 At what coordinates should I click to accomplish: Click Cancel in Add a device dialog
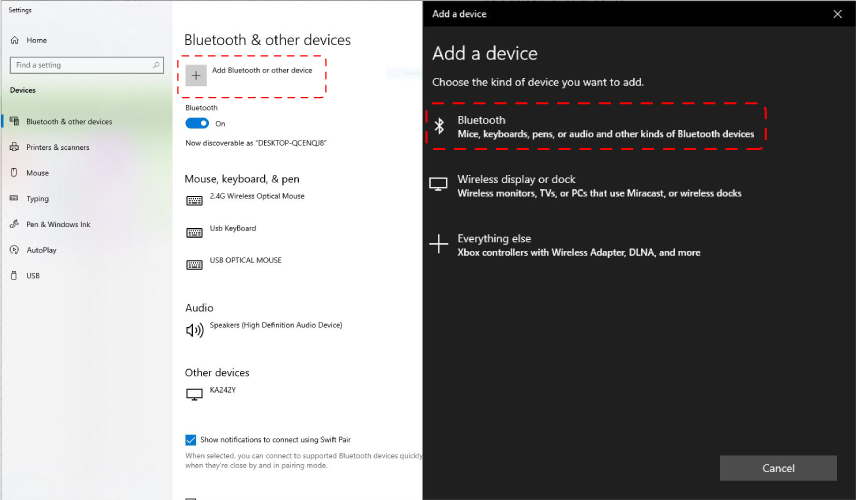778,468
